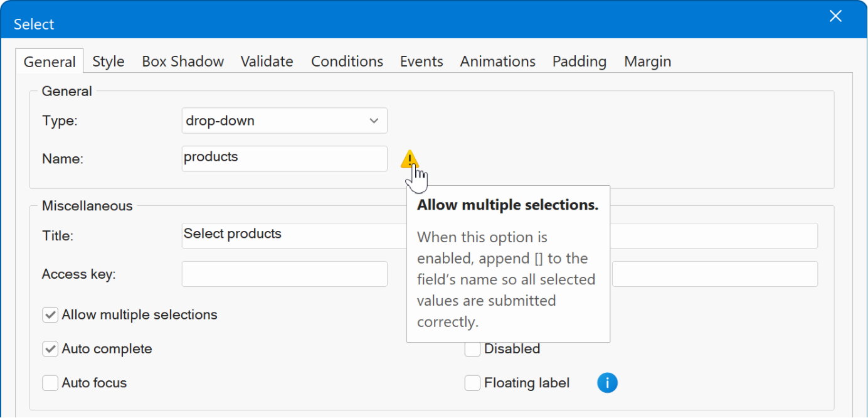The height and width of the screenshot is (418, 868).
Task: Enable the Auto focus checkbox
Action: point(50,383)
